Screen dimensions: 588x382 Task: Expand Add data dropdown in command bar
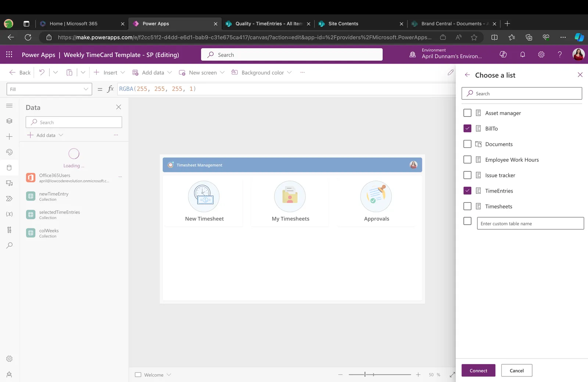[169, 72]
